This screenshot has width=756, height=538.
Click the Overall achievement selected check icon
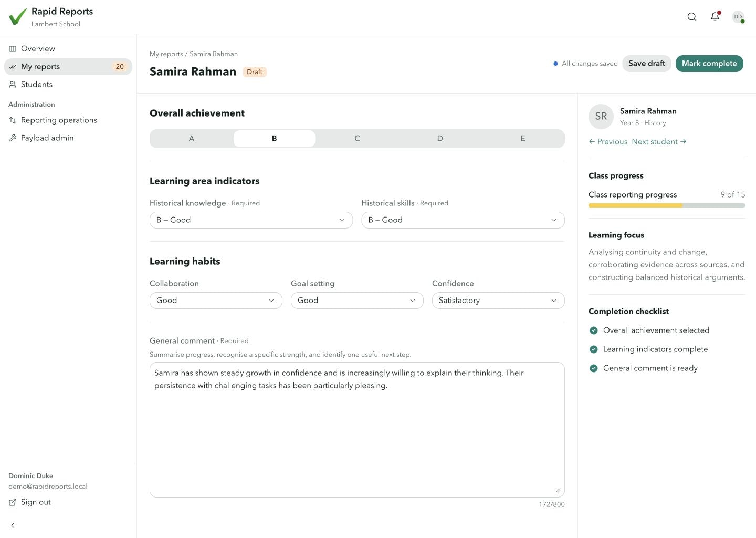tap(594, 330)
